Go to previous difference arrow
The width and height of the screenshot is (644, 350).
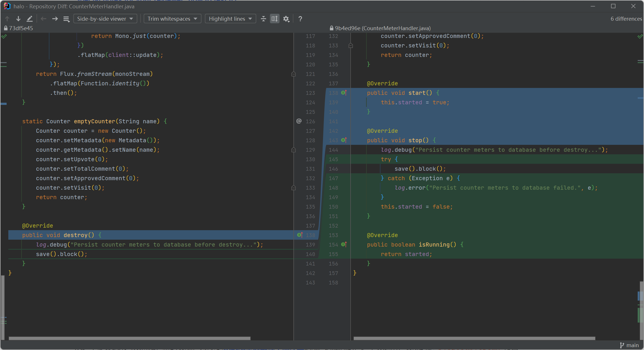tap(7, 19)
